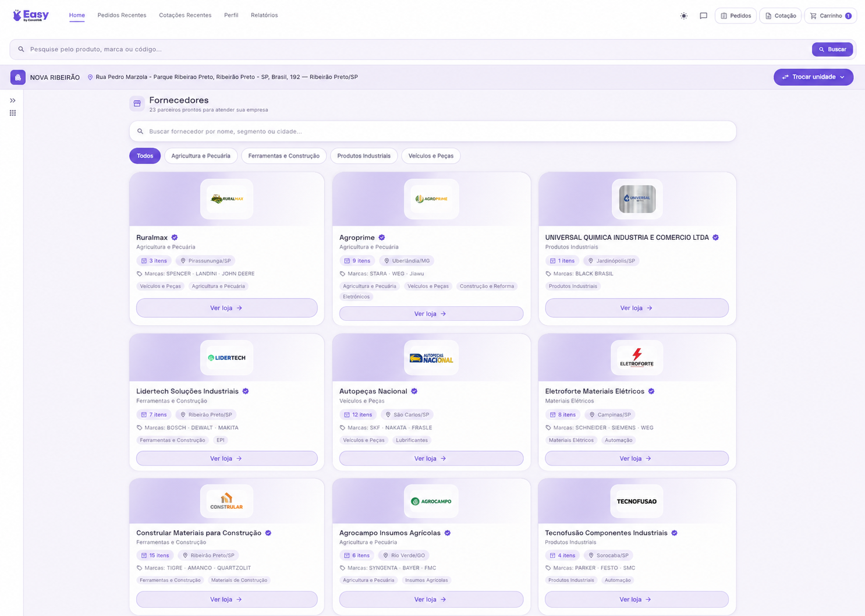Viewport: 865px width, 616px height.
Task: Click Eletroforte verified badge icon
Action: 651,391
